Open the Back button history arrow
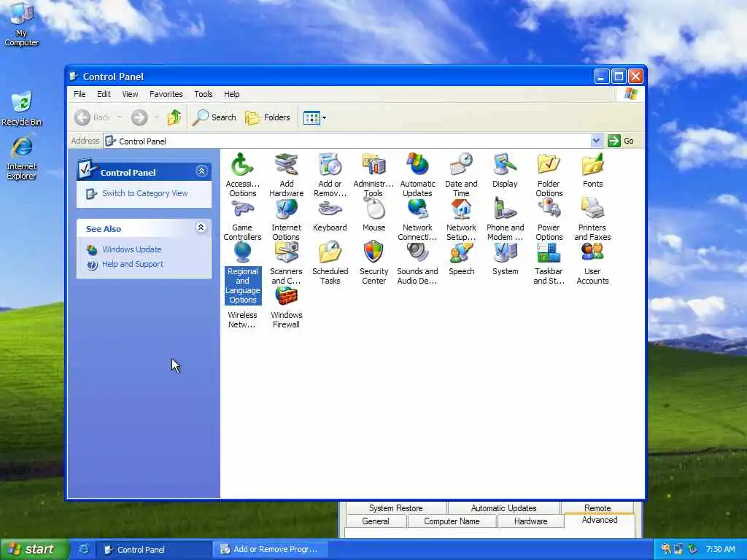Image resolution: width=747 pixels, height=560 pixels. (x=120, y=117)
